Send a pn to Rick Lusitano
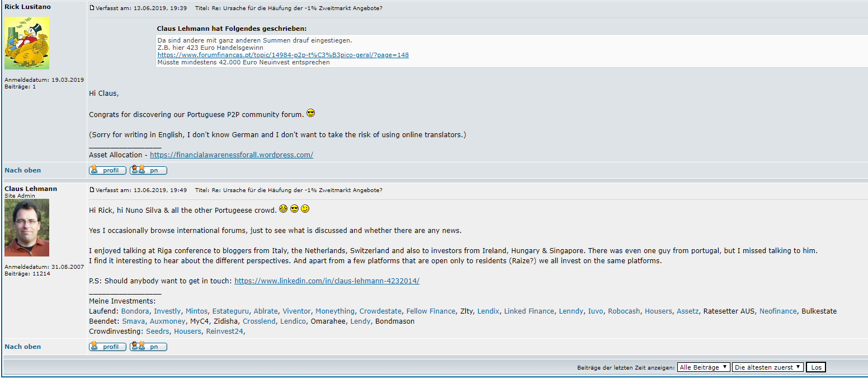868x378 pixels. point(148,170)
